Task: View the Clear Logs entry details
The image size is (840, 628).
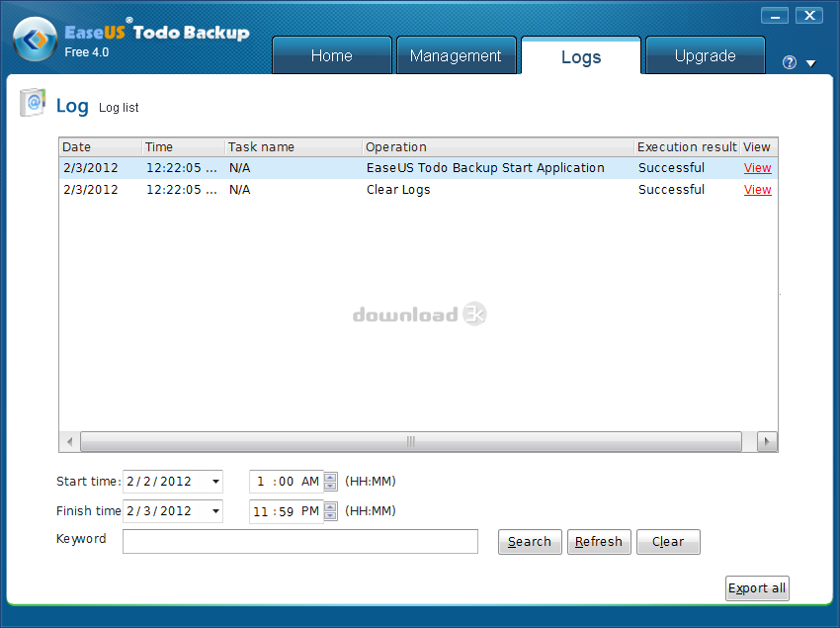Action: [x=757, y=189]
